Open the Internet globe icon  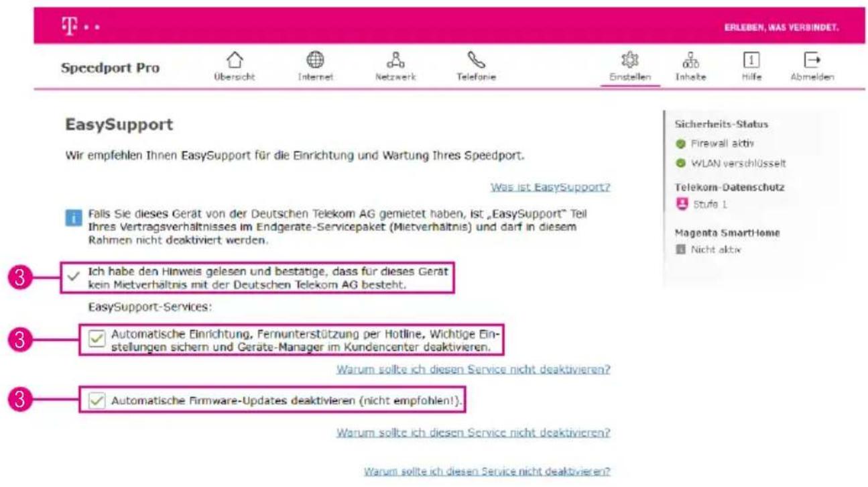click(316, 61)
